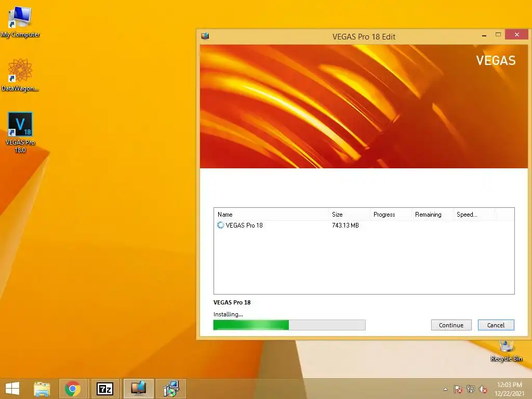Open the Recycle Bin desktop icon
532x399 pixels.
pos(506,352)
